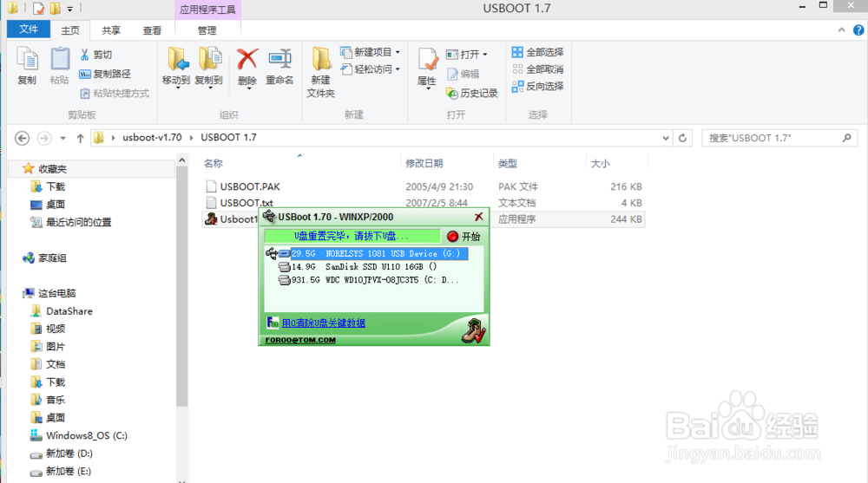
Task: Close the USBoot 1.70 dialog
Action: coord(479,216)
